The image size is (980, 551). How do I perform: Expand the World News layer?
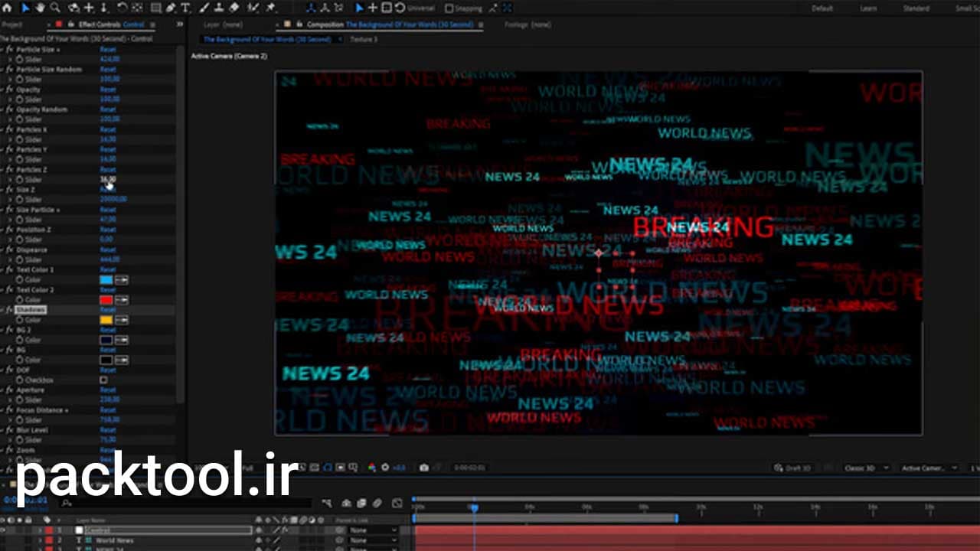tap(41, 540)
